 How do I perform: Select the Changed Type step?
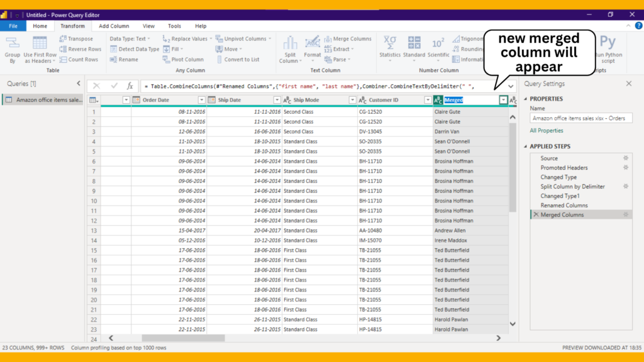pyautogui.click(x=558, y=177)
